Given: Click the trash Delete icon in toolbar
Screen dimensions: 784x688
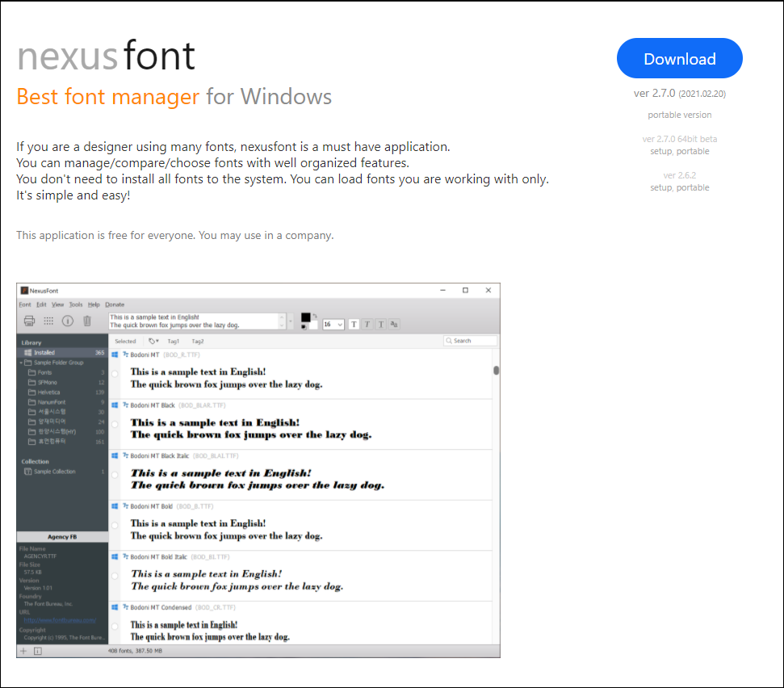Looking at the screenshot, I should tap(87, 321).
